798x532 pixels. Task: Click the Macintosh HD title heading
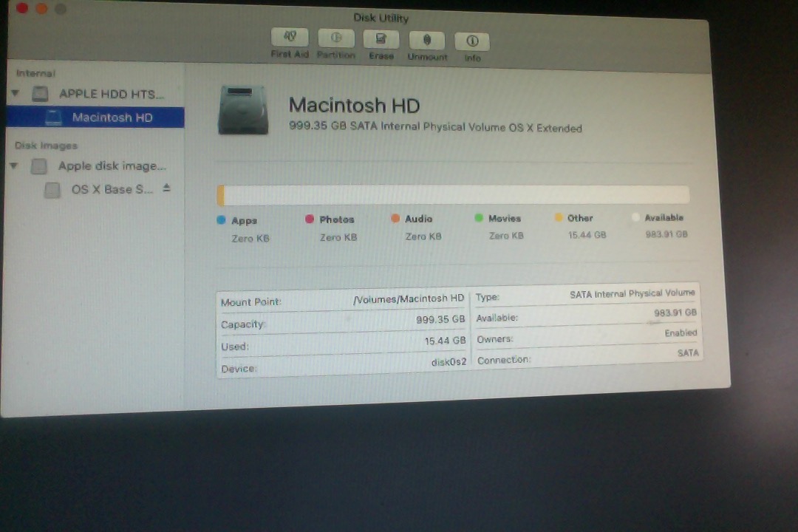click(354, 106)
